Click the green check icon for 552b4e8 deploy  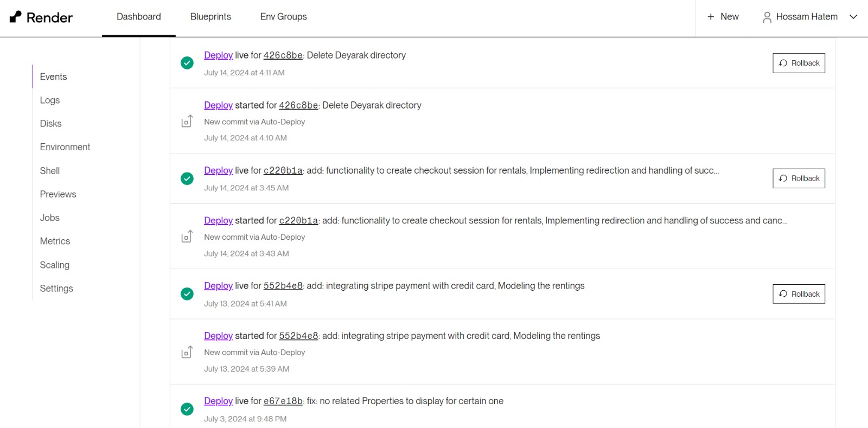pyautogui.click(x=187, y=294)
